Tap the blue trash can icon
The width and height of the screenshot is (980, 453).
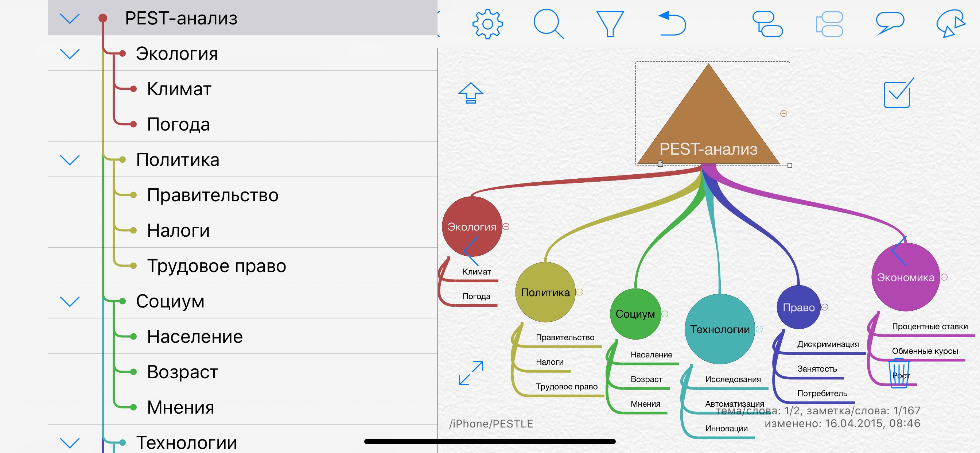point(899,373)
